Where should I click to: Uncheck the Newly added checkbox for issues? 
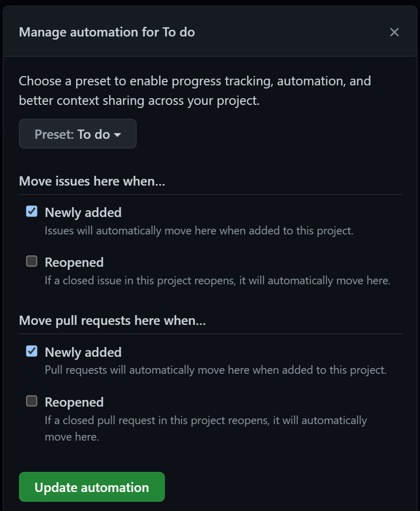pos(32,211)
